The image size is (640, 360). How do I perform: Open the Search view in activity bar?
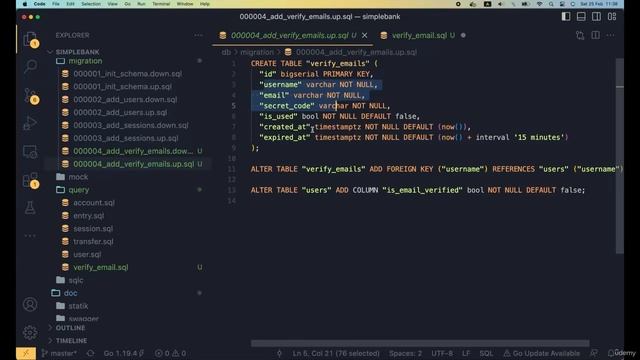30,66
